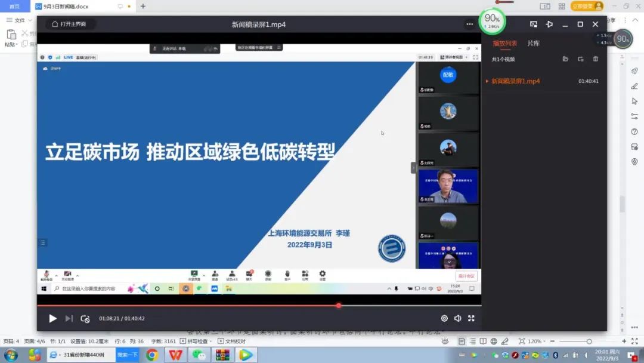Enable mini picture-in-picture player mode
The image size is (644, 363).
534,24
